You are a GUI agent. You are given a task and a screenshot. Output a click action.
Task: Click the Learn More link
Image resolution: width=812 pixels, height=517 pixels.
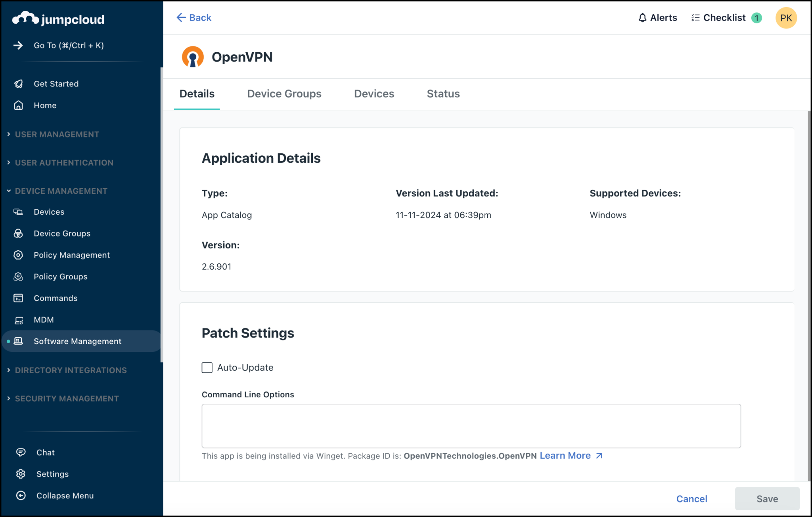(565, 455)
